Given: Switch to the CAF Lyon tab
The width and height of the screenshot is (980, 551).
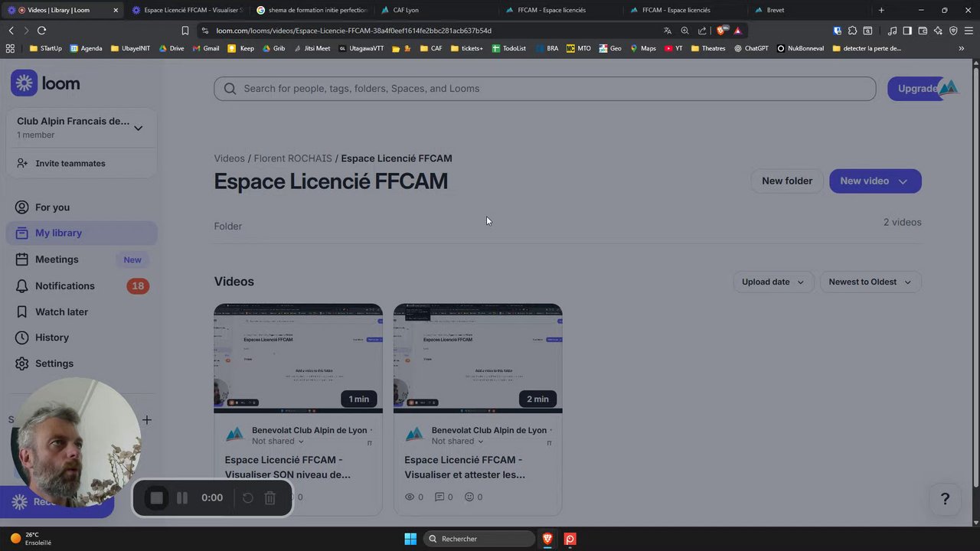Looking at the screenshot, I should 437,10.
